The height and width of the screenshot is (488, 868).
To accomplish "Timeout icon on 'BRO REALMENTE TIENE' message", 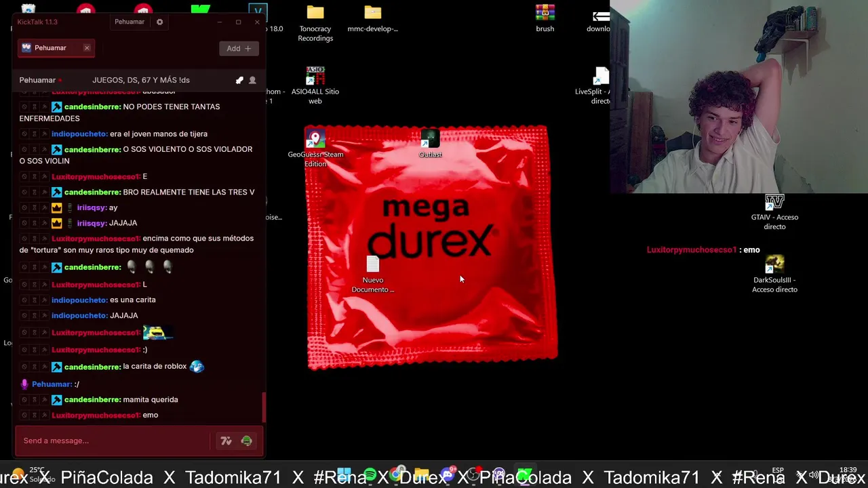I will click(x=35, y=192).
